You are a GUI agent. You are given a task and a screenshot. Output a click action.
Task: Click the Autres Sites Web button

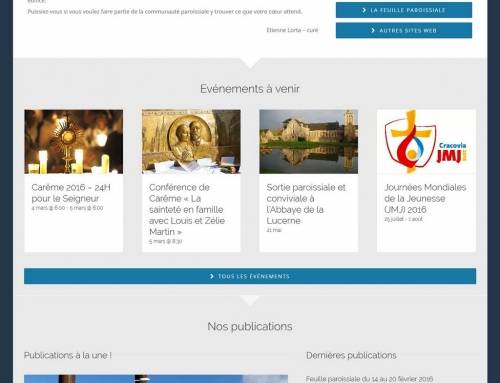coord(404,30)
